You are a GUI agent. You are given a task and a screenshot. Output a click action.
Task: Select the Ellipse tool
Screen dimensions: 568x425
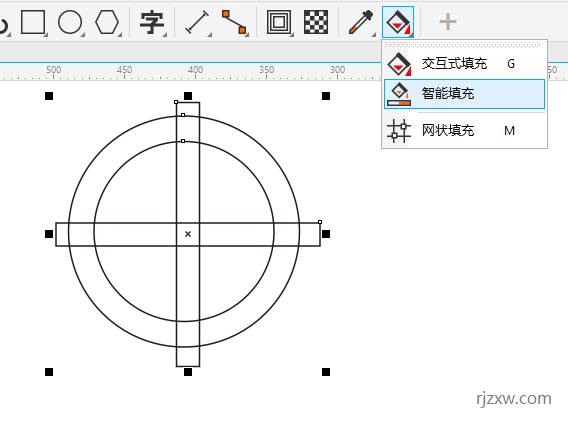pos(70,22)
